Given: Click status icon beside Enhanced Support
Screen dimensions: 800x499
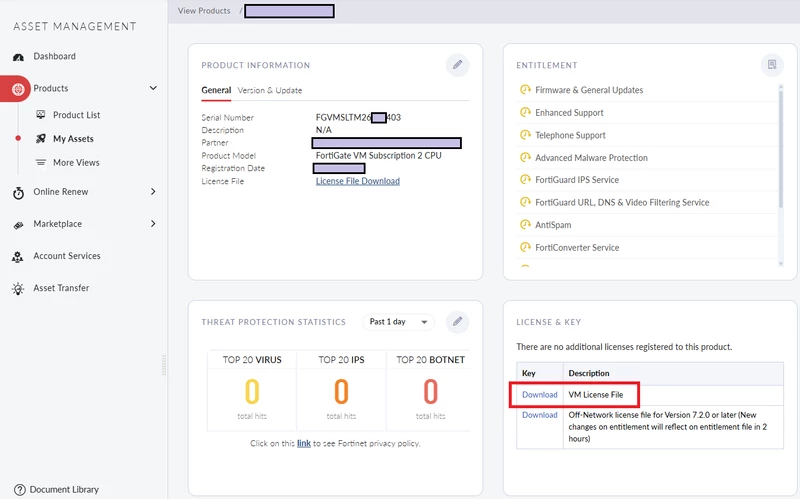Looking at the screenshot, I should point(525,112).
